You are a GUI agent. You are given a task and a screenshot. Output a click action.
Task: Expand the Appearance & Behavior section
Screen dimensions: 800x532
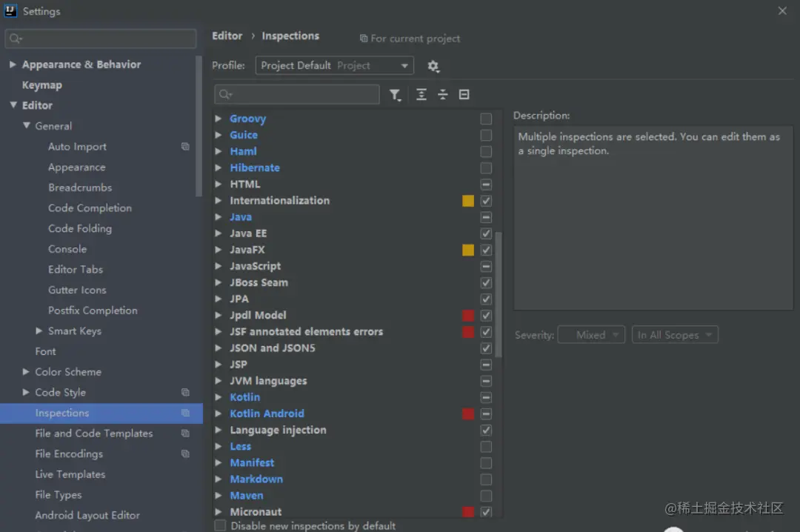coord(13,64)
